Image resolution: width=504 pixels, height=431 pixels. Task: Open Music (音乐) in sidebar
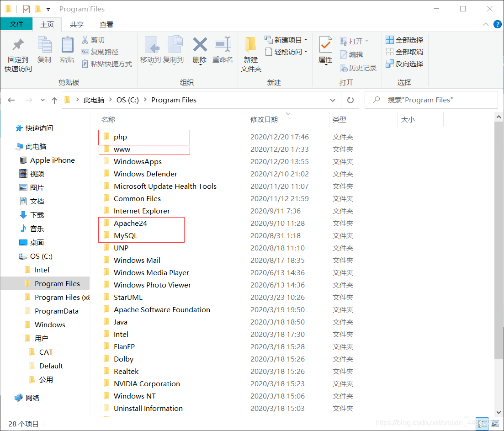click(32, 229)
